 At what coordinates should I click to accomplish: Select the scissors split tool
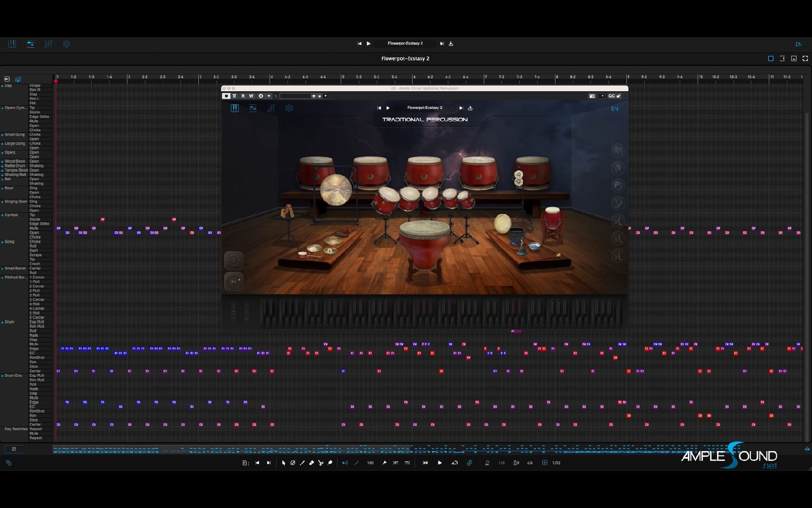coord(321,463)
